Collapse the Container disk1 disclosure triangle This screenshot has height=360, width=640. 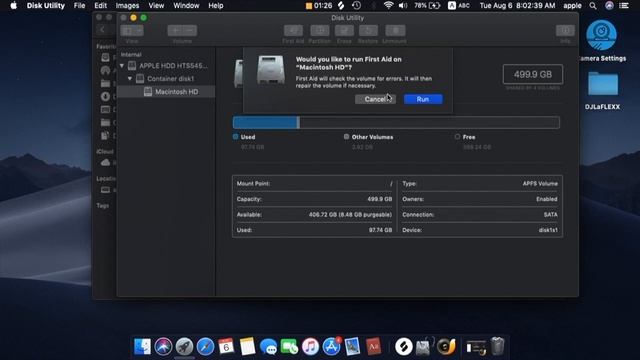point(130,78)
